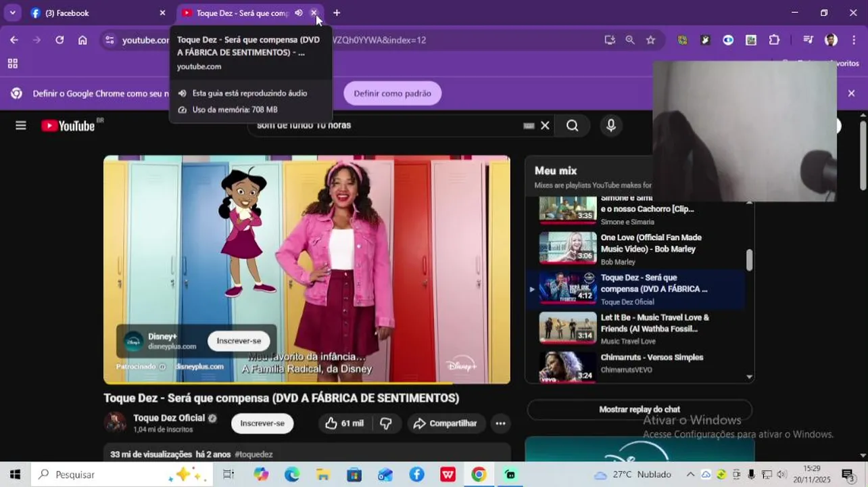Open the Chrome extensions puzzle icon
The height and width of the screenshot is (487, 868).
tap(774, 40)
